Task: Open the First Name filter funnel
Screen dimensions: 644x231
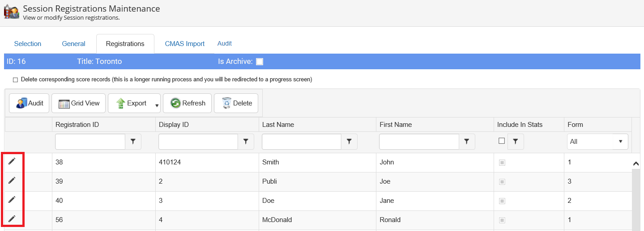Action: point(467,142)
